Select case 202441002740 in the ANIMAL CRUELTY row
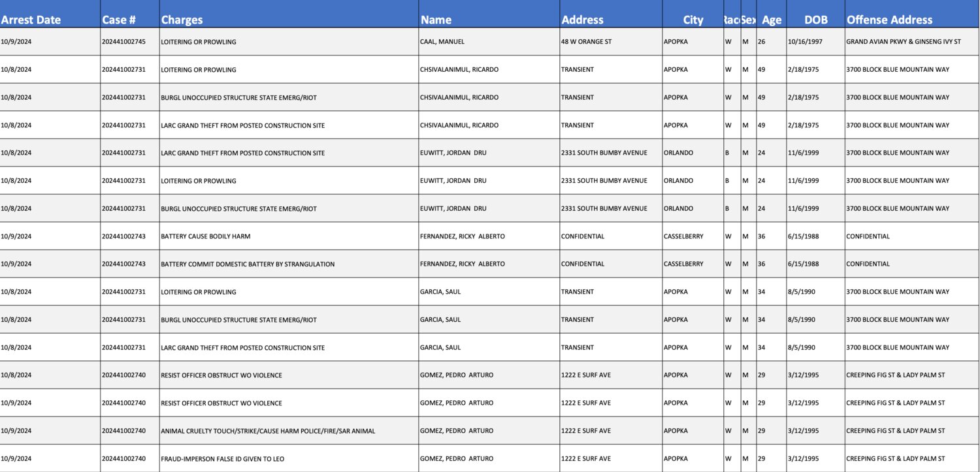Screen dimensions: 980x472 pos(123,431)
